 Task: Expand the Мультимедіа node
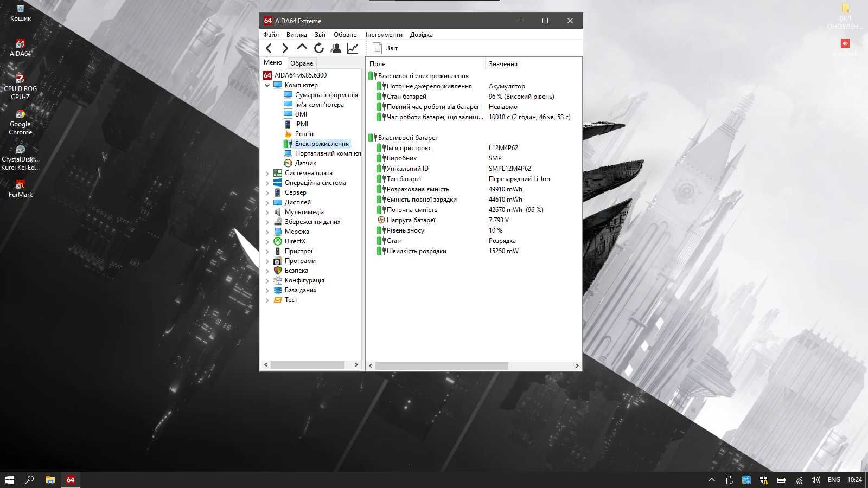267,213
